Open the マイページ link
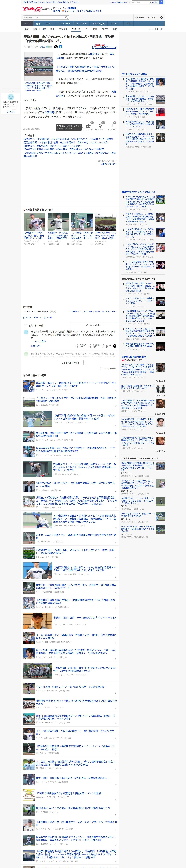The image size is (186, 868). [139, 18]
